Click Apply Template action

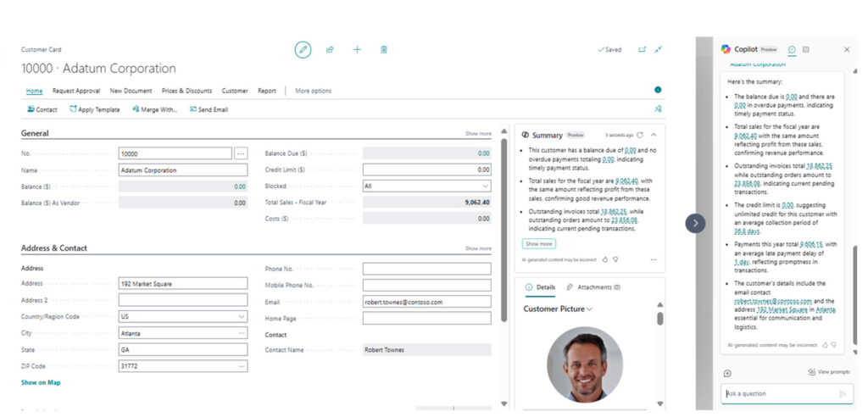(x=95, y=109)
